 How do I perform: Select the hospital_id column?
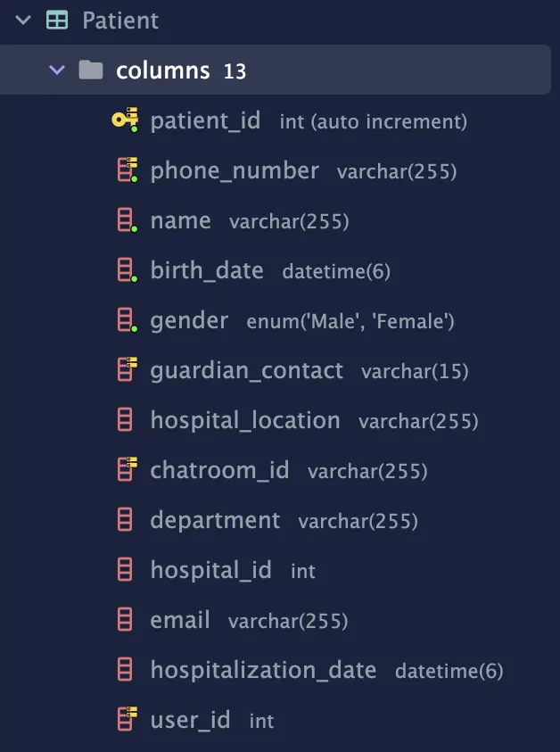(x=210, y=570)
